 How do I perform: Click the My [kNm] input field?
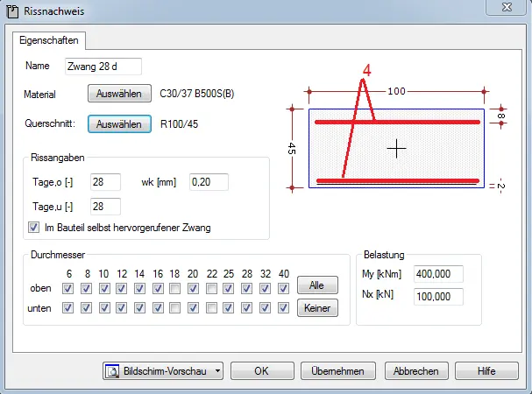coord(438,274)
